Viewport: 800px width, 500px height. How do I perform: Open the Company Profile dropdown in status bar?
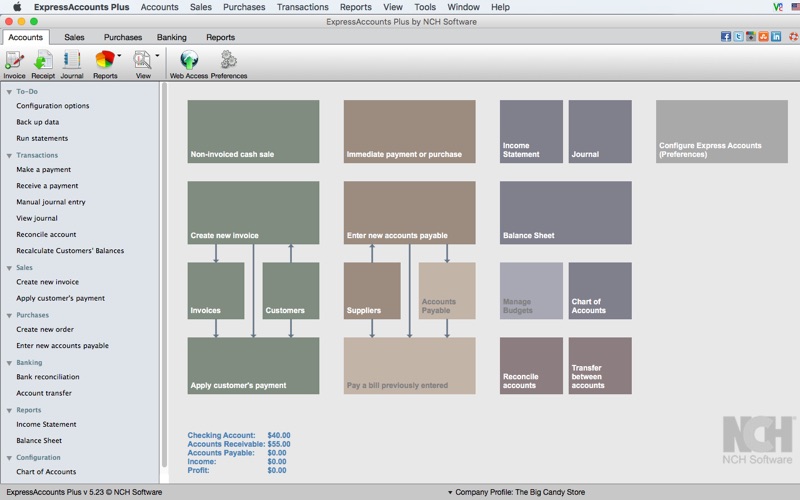pos(520,492)
